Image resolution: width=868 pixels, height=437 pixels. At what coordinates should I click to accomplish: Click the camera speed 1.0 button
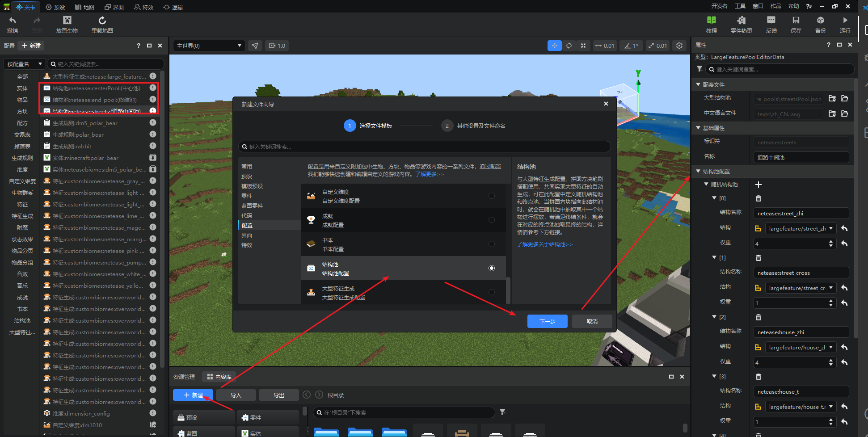point(277,46)
